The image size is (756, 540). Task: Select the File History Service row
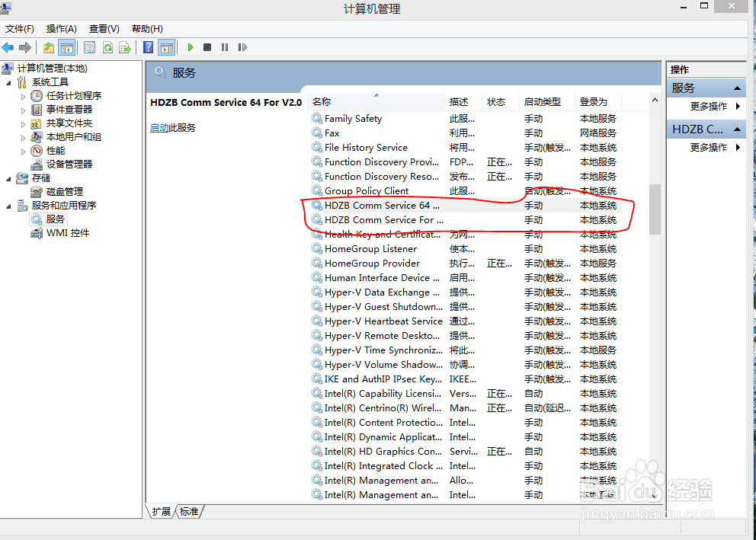(466, 148)
